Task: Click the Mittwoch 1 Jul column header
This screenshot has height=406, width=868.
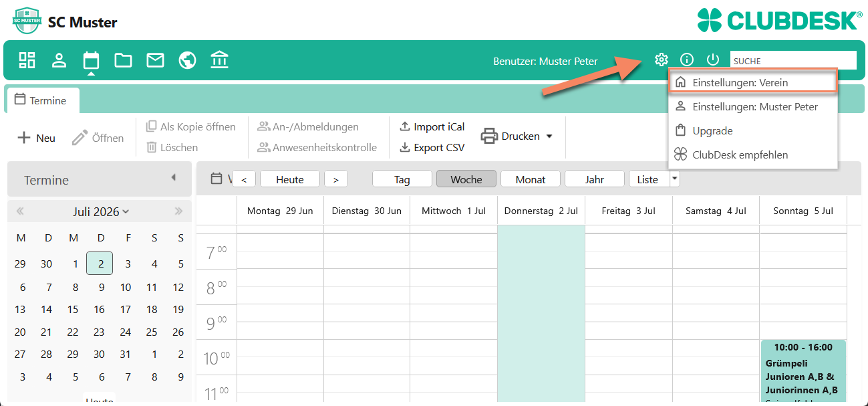Action: (x=454, y=211)
